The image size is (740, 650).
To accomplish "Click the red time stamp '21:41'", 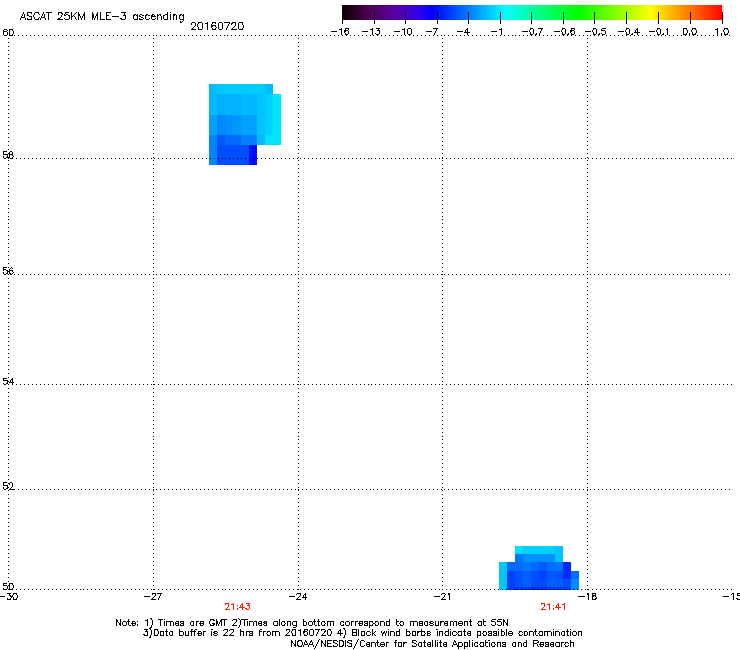I will 553,607.
